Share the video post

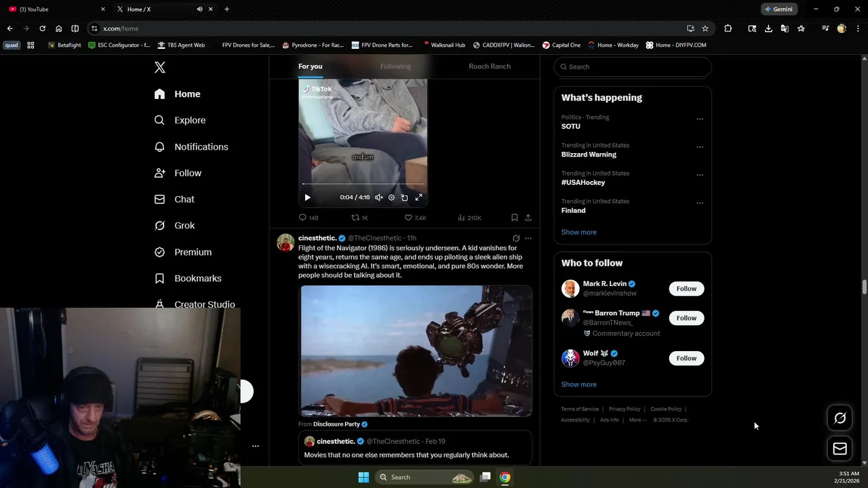coord(528,218)
